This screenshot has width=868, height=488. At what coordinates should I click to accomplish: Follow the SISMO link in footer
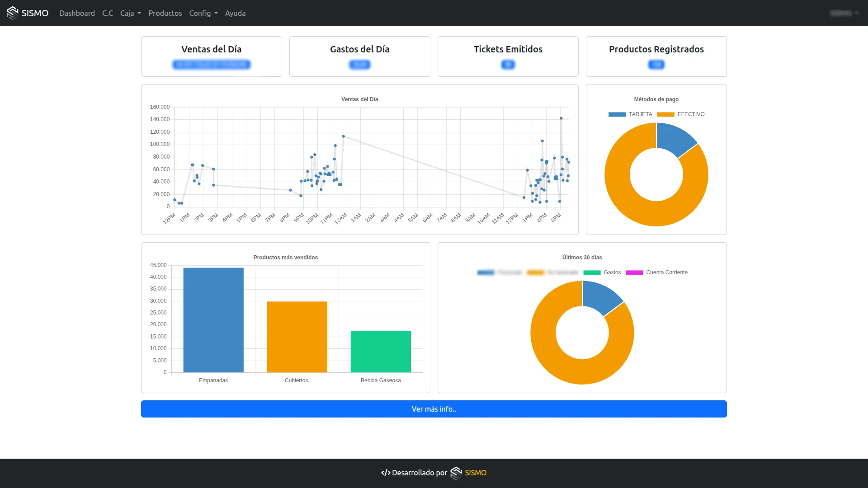tap(476, 473)
